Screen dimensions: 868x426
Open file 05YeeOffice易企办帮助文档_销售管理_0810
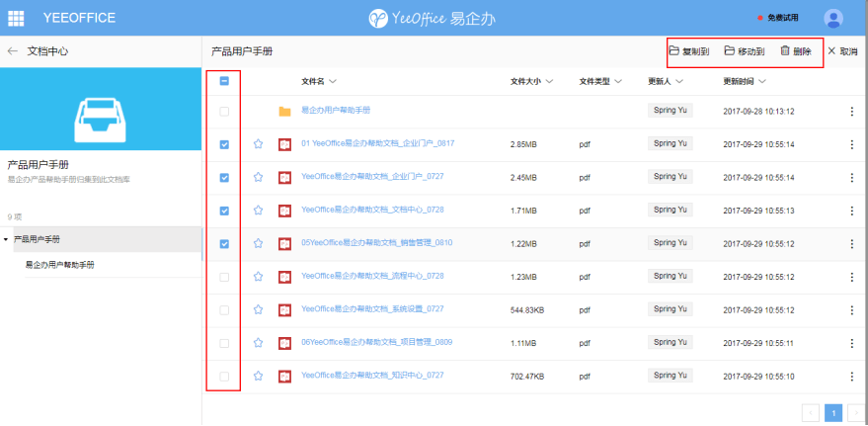click(x=376, y=242)
